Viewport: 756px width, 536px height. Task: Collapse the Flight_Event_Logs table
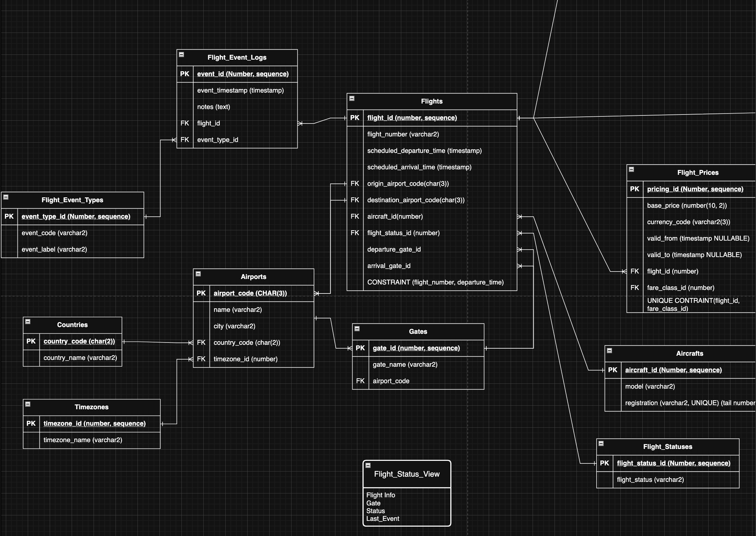[181, 54]
